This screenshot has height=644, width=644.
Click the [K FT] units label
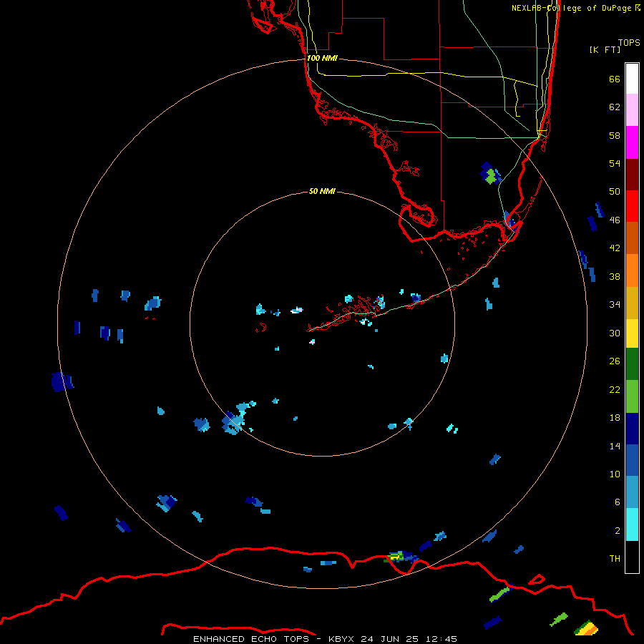tap(605, 49)
